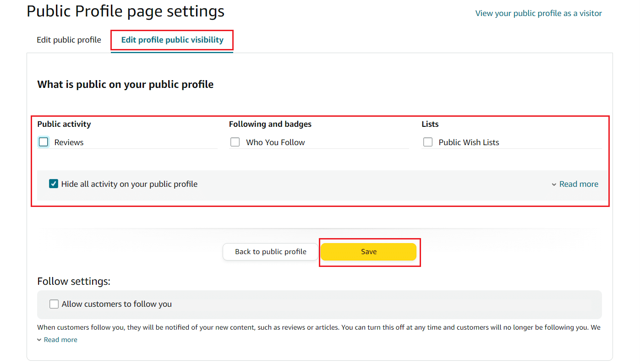
Task: Click the Hide all activity label text
Action: [129, 184]
